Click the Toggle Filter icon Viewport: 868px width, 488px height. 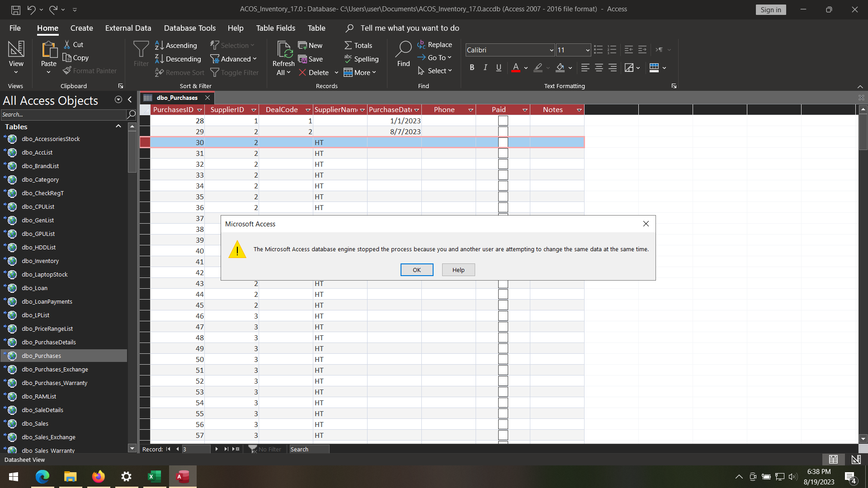[x=215, y=72]
